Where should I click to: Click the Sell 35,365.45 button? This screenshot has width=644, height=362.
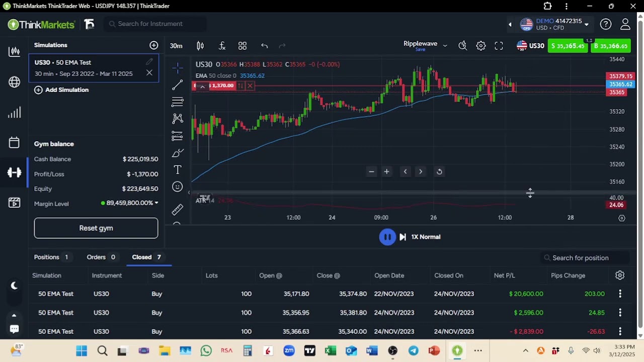click(568, 46)
